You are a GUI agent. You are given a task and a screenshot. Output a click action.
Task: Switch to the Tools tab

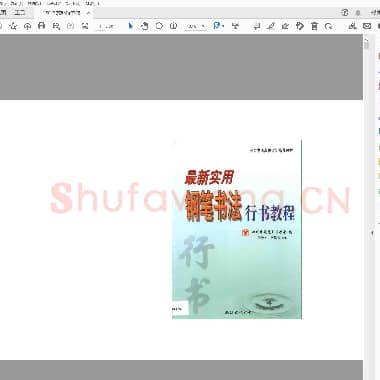point(20,13)
